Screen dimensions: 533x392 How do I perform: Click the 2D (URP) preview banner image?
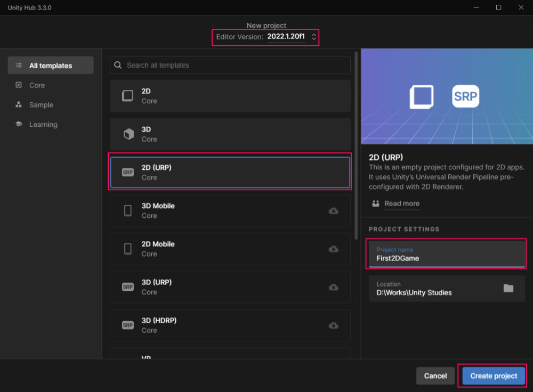pos(447,96)
